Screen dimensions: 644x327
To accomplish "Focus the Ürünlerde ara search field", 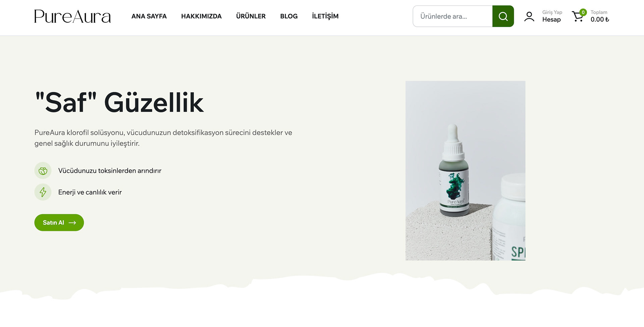I will [x=453, y=16].
